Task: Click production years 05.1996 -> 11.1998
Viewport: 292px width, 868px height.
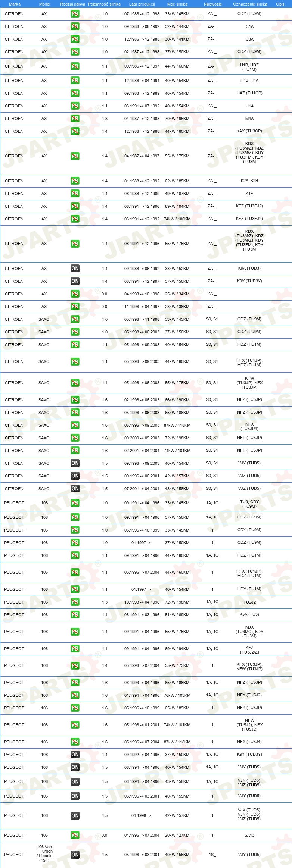Action: (142, 319)
